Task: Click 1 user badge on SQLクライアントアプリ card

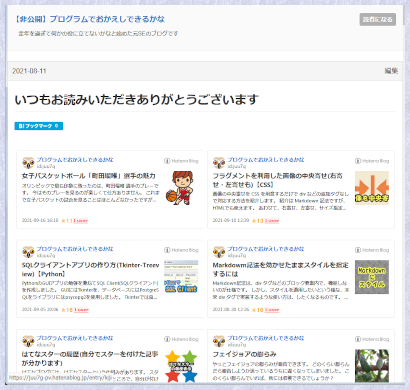Action: click(81, 310)
